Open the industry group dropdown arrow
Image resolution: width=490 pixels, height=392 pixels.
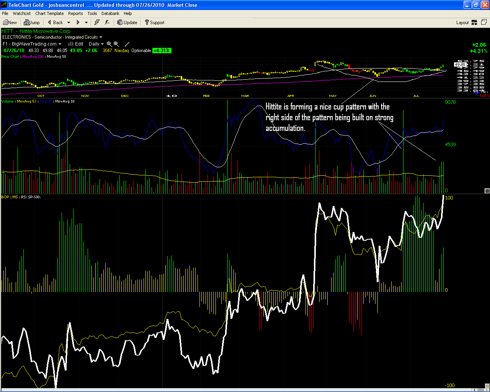point(101,37)
